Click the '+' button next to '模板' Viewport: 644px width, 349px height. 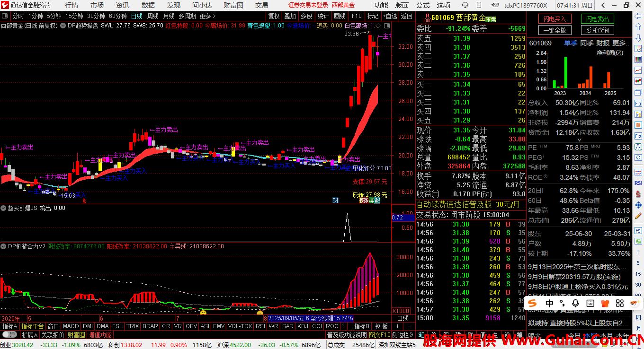[x=397, y=326]
